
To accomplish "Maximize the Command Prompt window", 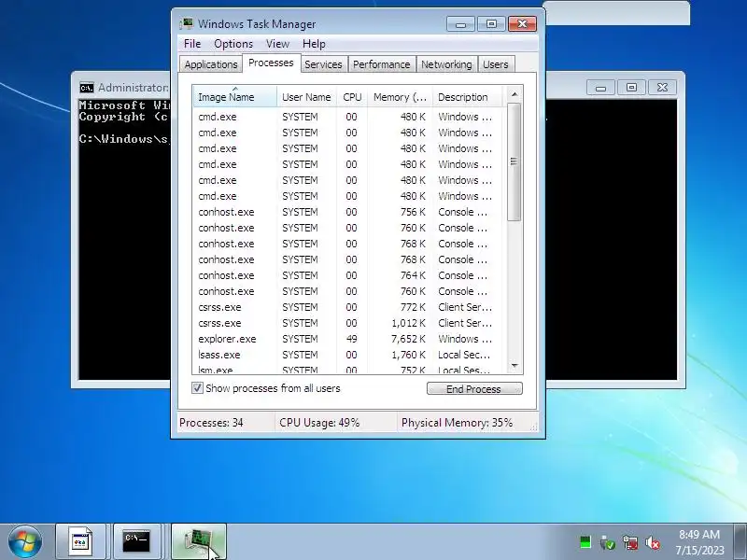I will point(631,88).
